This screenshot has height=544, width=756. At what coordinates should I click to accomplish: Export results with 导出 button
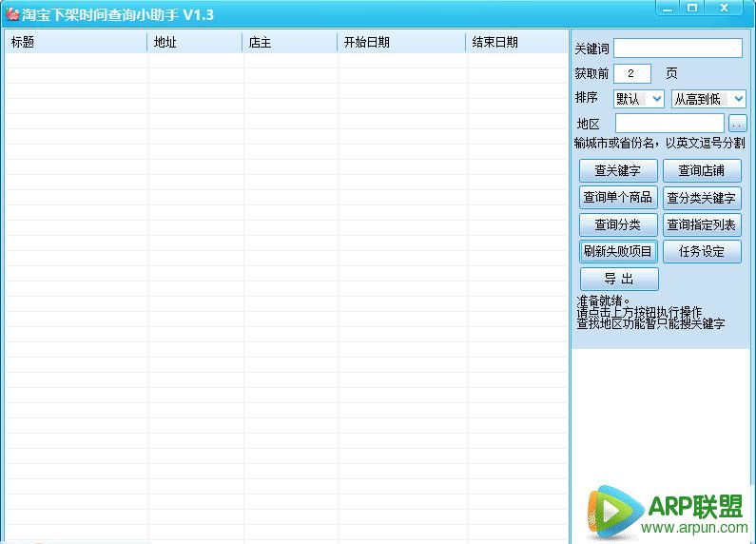coord(619,280)
